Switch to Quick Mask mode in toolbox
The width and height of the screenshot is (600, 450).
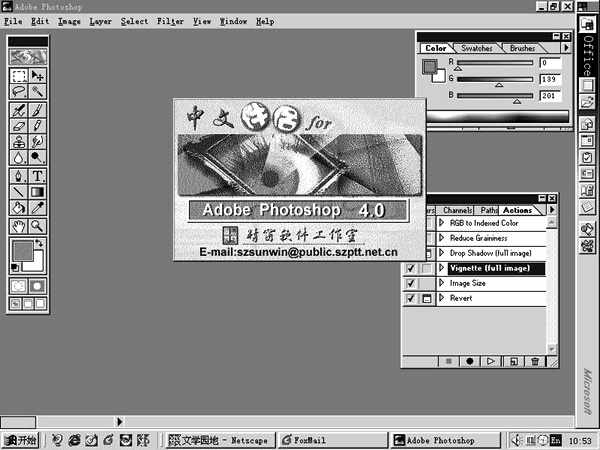point(37,286)
